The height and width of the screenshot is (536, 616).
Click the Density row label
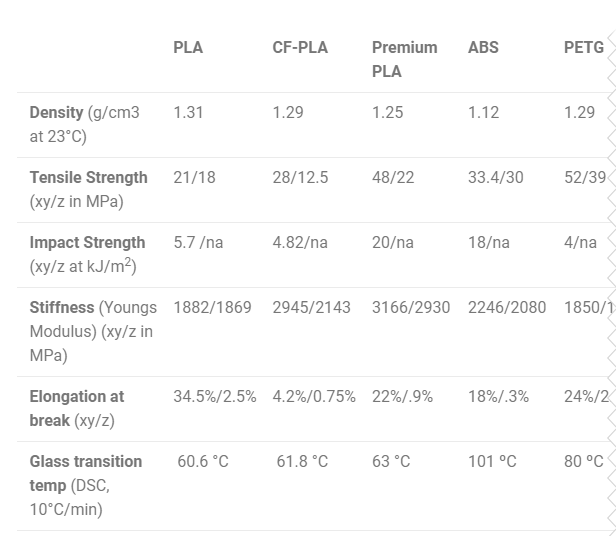(84, 124)
